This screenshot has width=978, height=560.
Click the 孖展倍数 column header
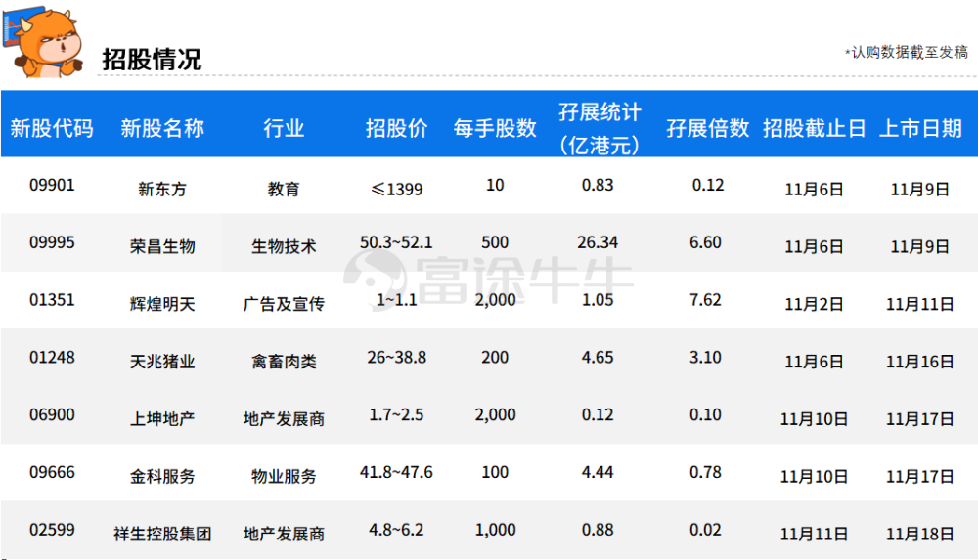click(x=707, y=128)
